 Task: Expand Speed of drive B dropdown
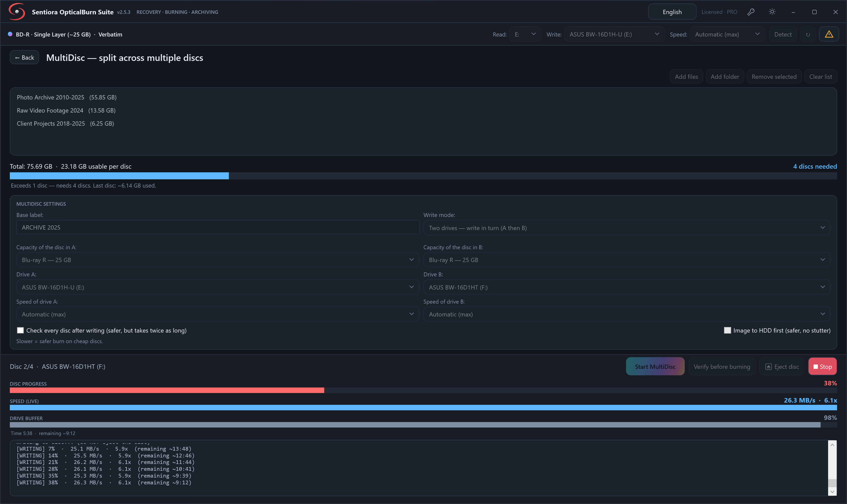pyautogui.click(x=627, y=314)
